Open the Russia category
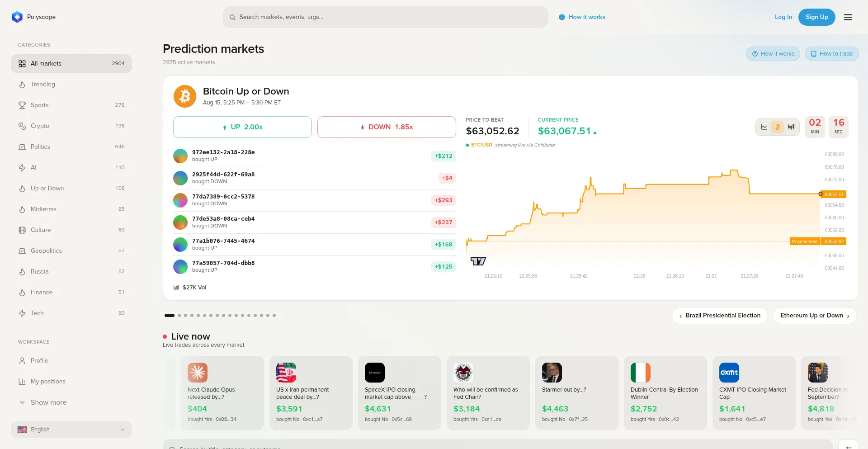The image size is (868, 449). click(71, 272)
